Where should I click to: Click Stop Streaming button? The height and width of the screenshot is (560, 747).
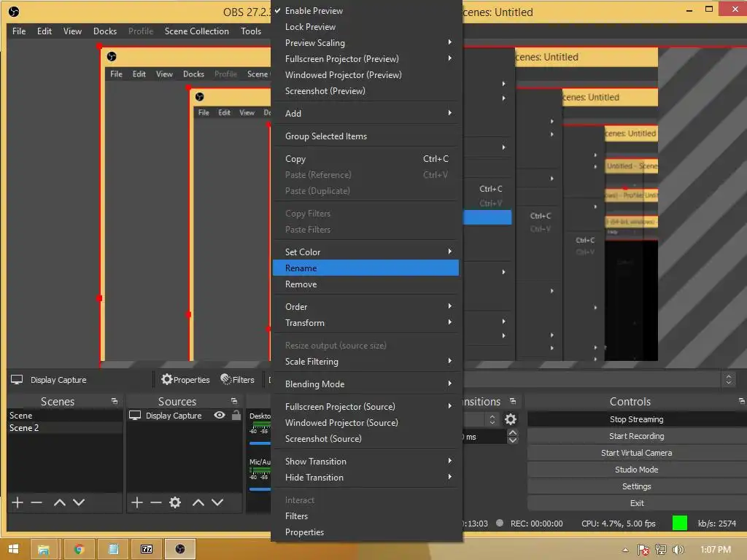pyautogui.click(x=636, y=419)
